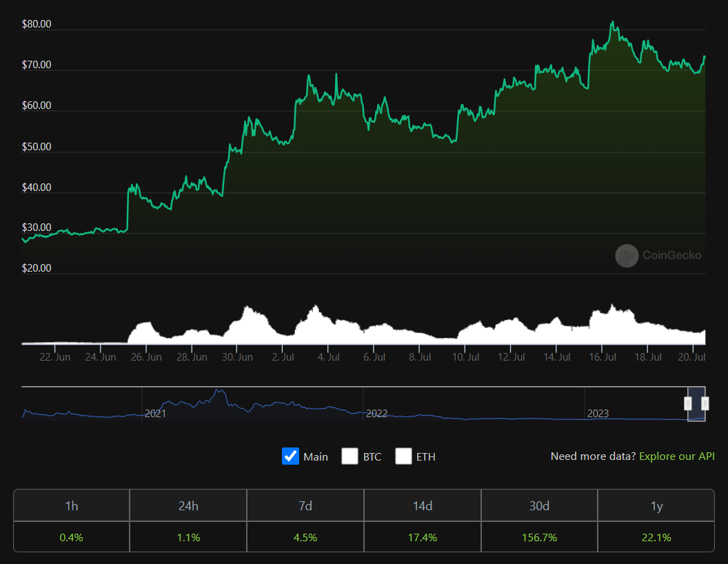Click the $30.00 axis label
Image resolution: width=728 pixels, height=564 pixels.
click(37, 228)
